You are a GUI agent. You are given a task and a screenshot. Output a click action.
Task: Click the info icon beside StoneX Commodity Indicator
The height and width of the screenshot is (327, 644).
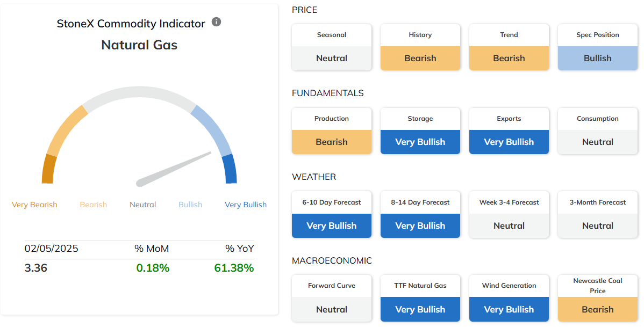pyautogui.click(x=217, y=21)
